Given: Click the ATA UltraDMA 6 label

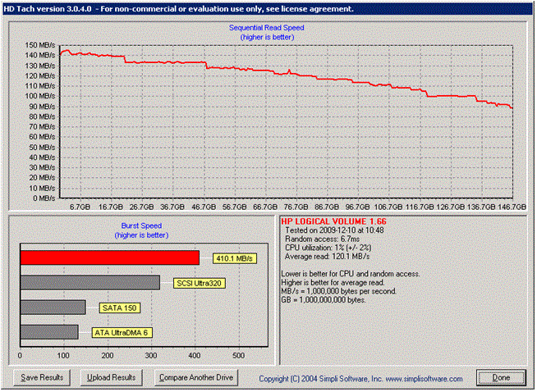Looking at the screenshot, I should pos(122,332).
